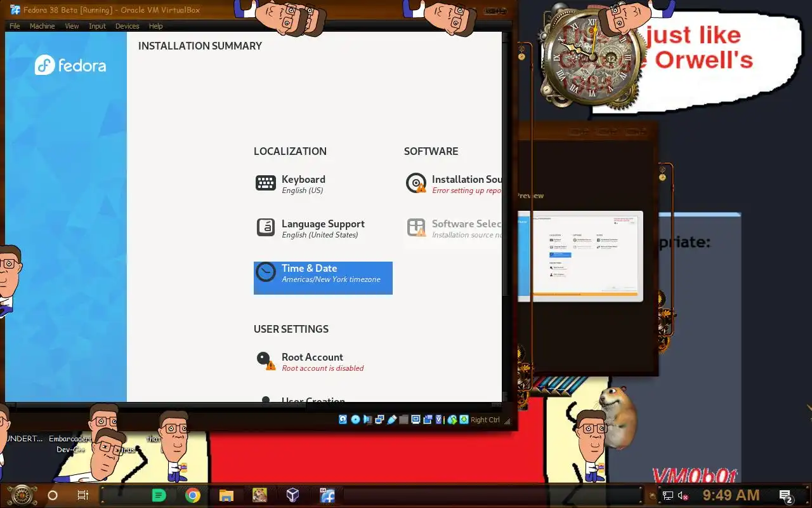Open the highlighted Time & Date spoke
Screen dimensions: 812x508
point(323,277)
